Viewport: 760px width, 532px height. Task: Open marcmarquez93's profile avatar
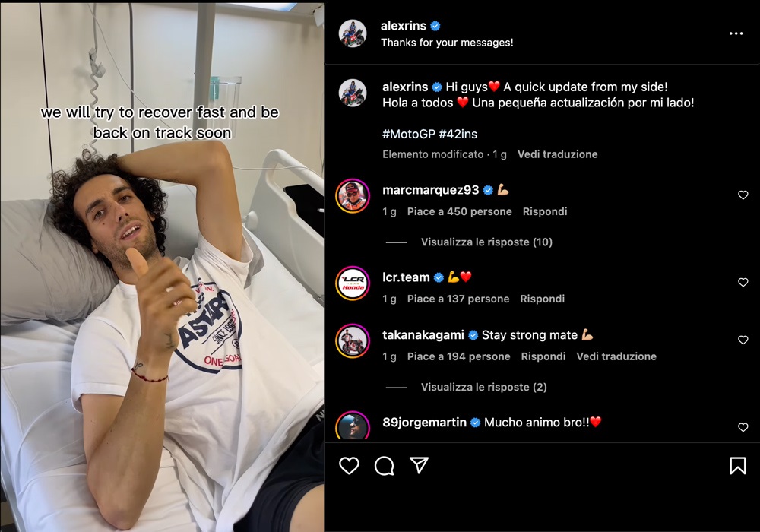353,196
